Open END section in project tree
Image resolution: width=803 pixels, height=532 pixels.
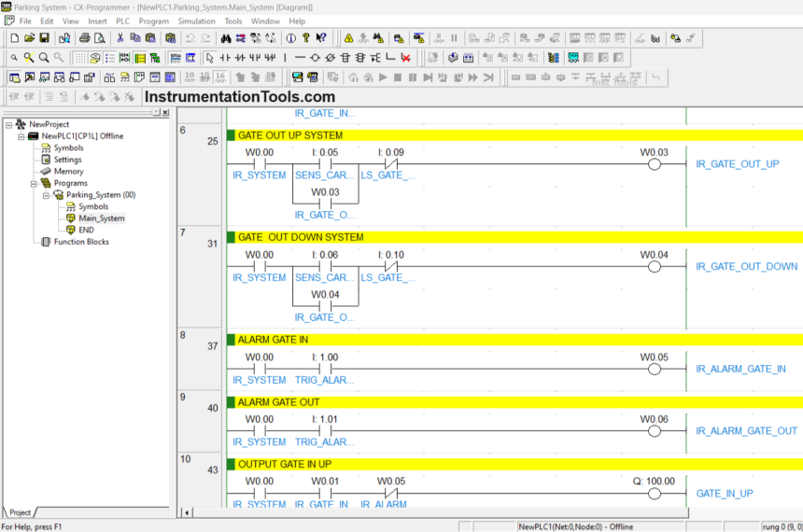(x=86, y=230)
